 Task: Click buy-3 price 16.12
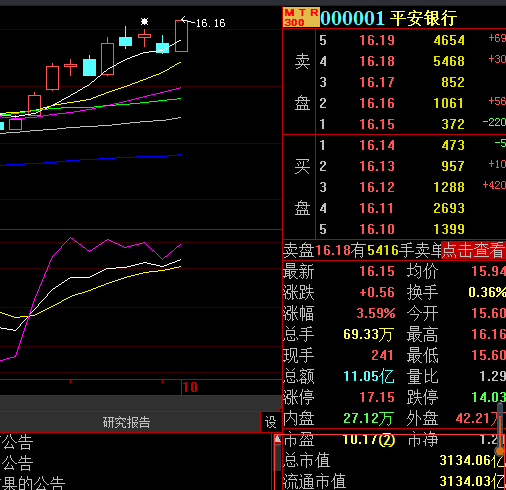click(377, 187)
